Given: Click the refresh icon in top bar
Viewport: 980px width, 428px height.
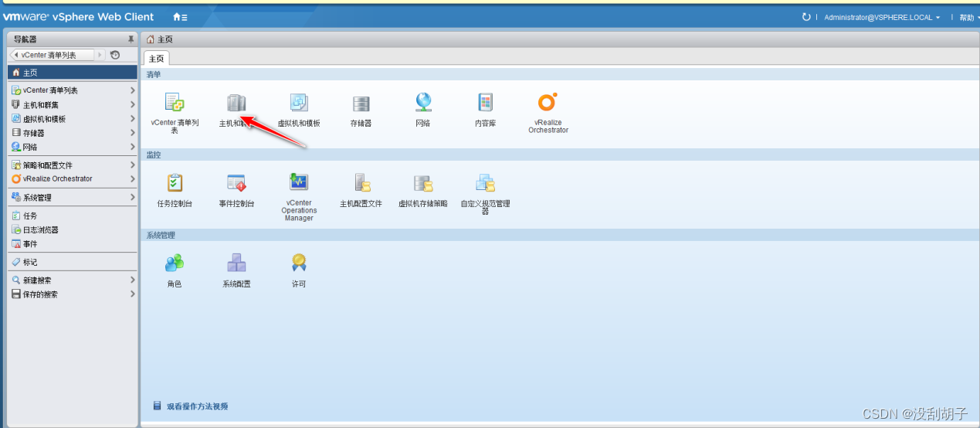Looking at the screenshot, I should click(x=806, y=17).
